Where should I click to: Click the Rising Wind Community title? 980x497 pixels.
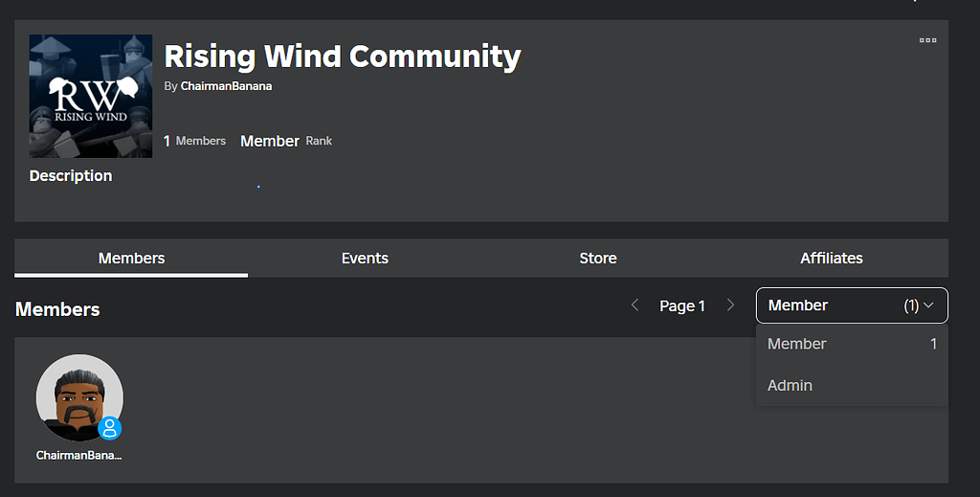point(343,56)
